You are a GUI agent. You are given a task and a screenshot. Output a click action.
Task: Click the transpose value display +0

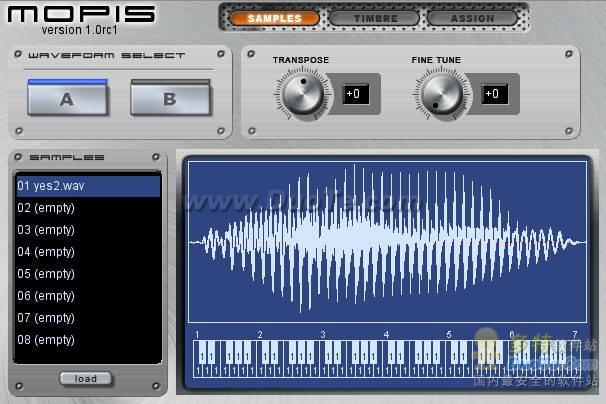point(355,94)
